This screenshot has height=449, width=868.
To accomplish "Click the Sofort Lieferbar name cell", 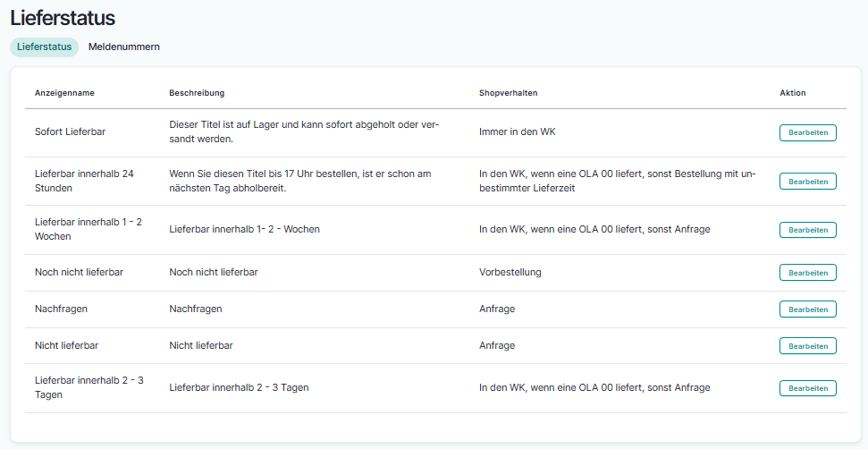I will pyautogui.click(x=70, y=131).
